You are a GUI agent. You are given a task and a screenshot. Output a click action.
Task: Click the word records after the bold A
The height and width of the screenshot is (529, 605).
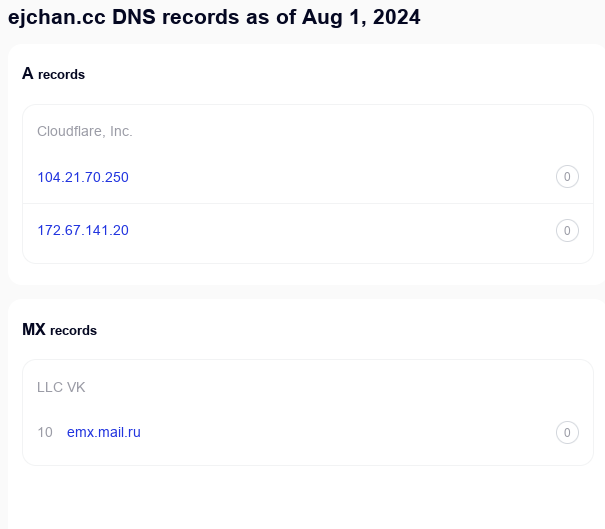tap(61, 75)
